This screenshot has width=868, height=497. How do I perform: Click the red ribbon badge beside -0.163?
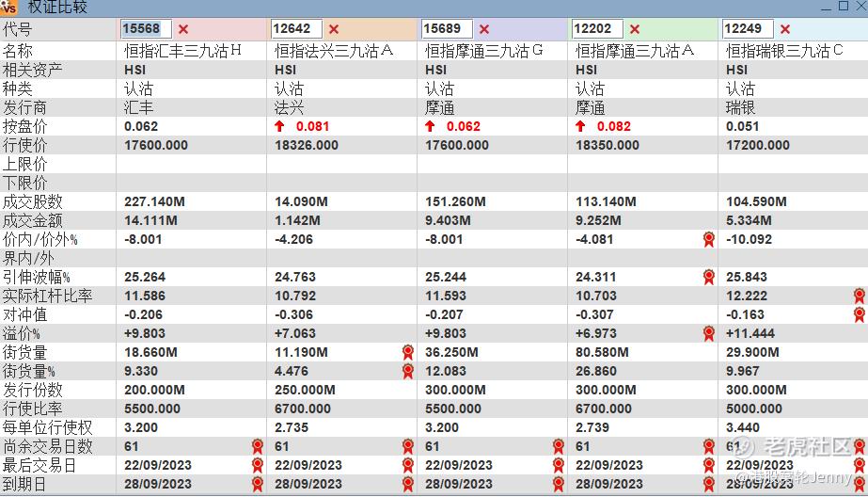860,314
